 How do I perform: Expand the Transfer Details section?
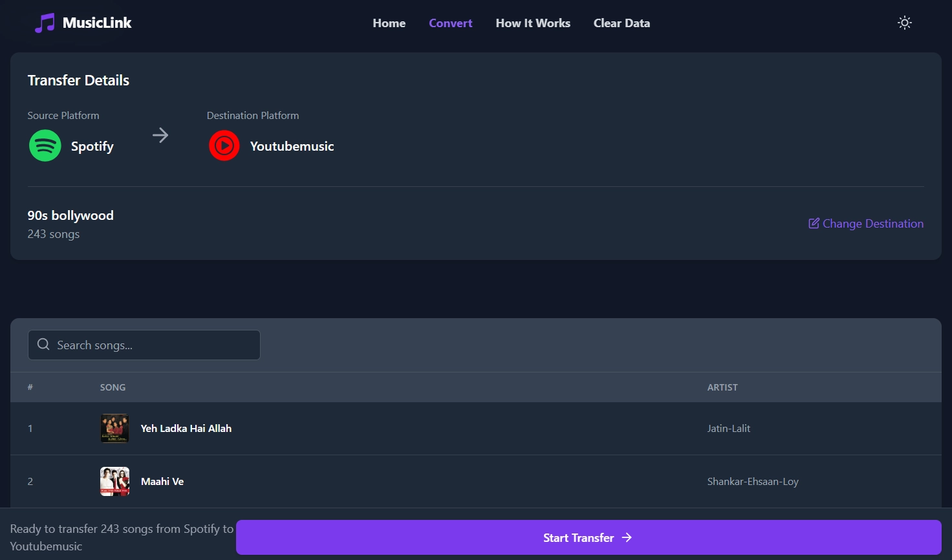click(x=78, y=80)
